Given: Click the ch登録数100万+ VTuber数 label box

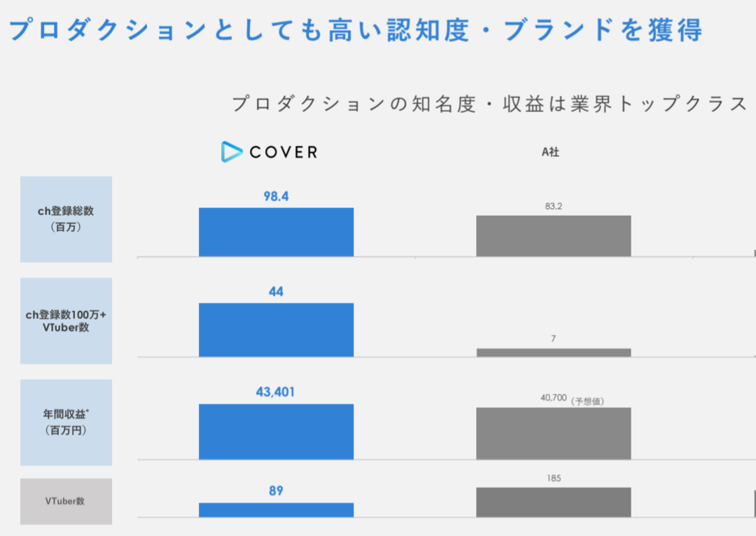Looking at the screenshot, I should click(x=66, y=321).
